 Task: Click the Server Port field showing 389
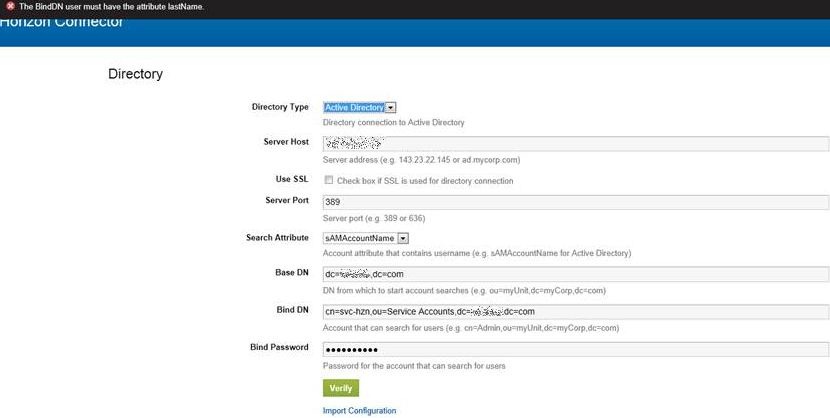tap(576, 202)
